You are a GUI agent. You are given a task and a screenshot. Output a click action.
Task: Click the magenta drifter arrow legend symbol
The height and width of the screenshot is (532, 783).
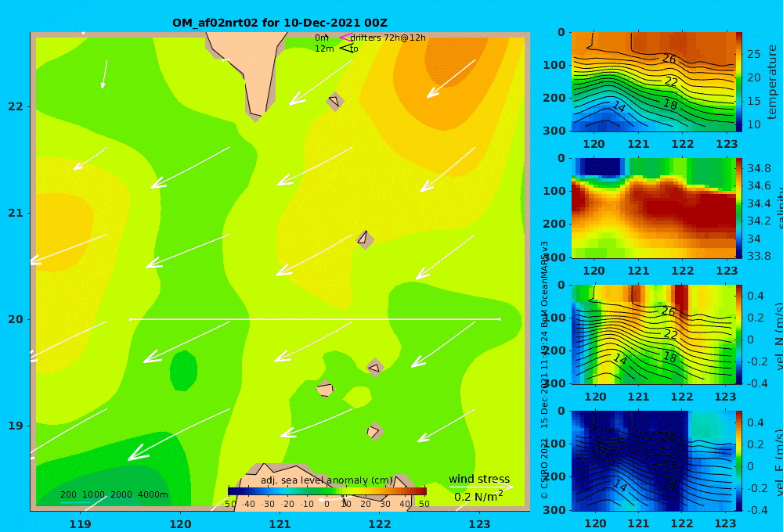(345, 37)
